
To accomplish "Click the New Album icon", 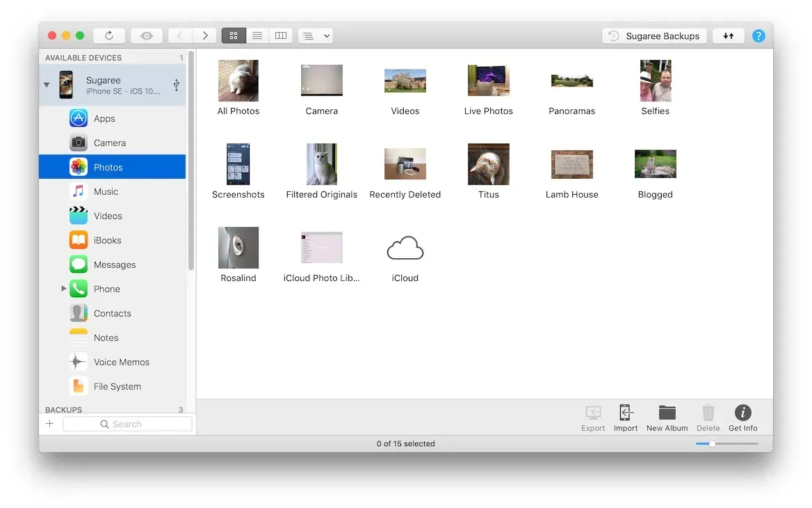I will pyautogui.click(x=667, y=416).
